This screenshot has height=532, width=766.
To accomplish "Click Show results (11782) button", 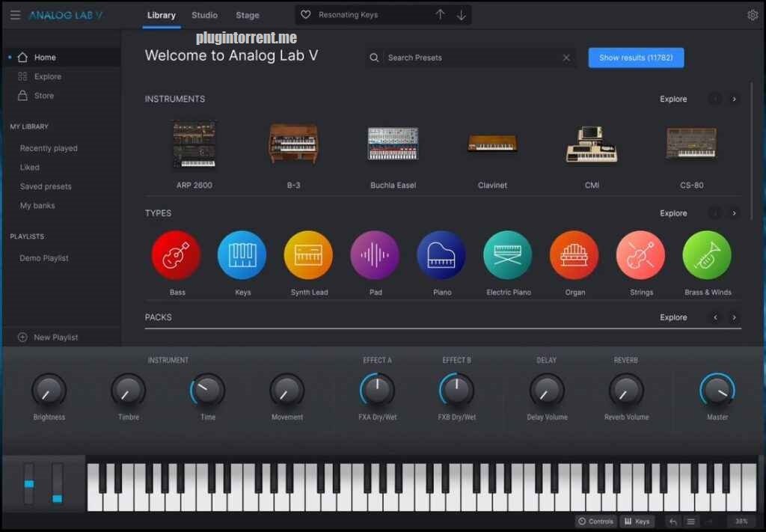I will coord(636,58).
